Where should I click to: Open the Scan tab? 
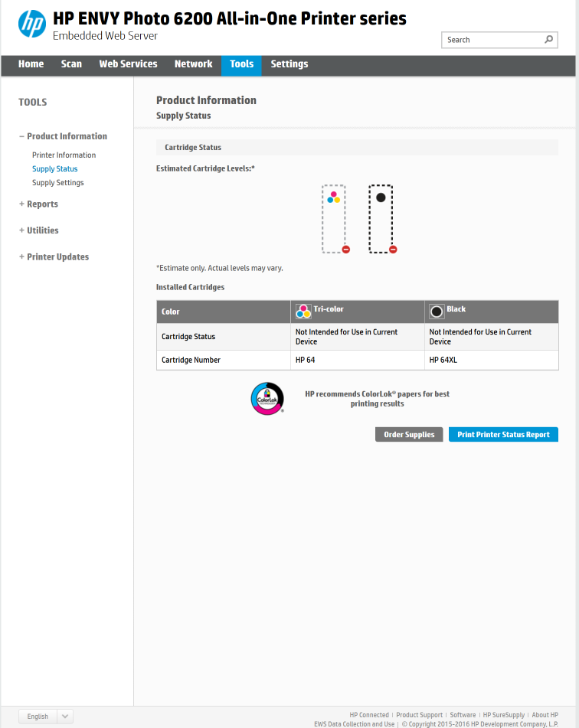[x=71, y=64]
